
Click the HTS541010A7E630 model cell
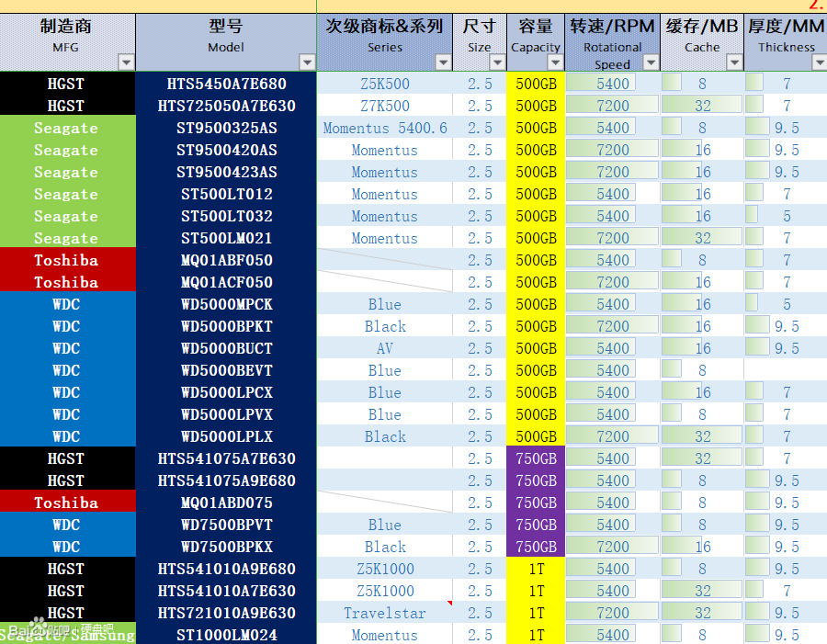pos(226,592)
